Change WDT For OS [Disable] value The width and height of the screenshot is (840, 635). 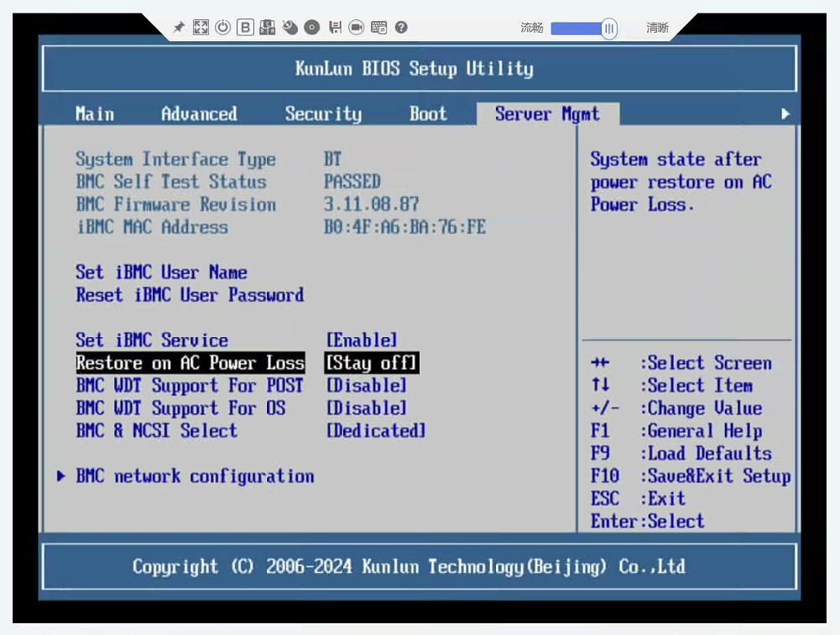(367, 408)
